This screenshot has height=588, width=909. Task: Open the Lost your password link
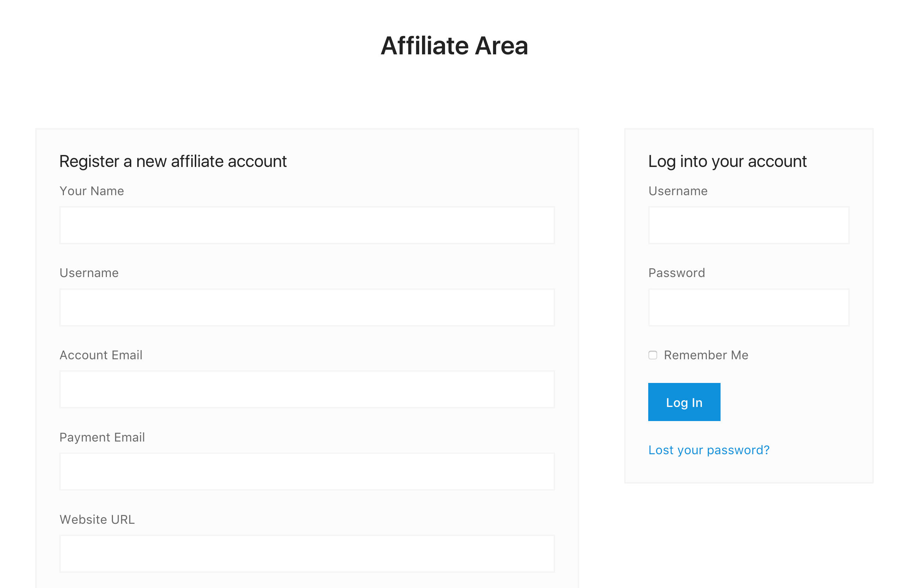point(709,450)
